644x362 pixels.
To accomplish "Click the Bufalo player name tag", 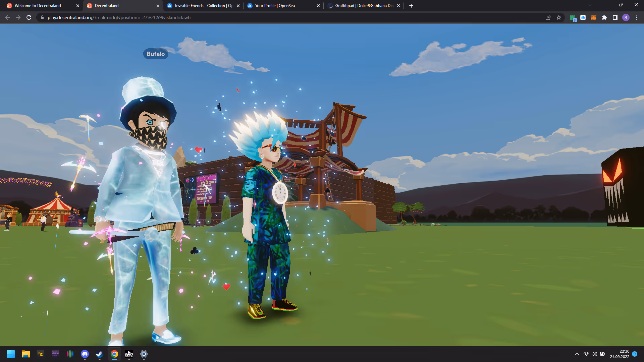I will point(156,54).
